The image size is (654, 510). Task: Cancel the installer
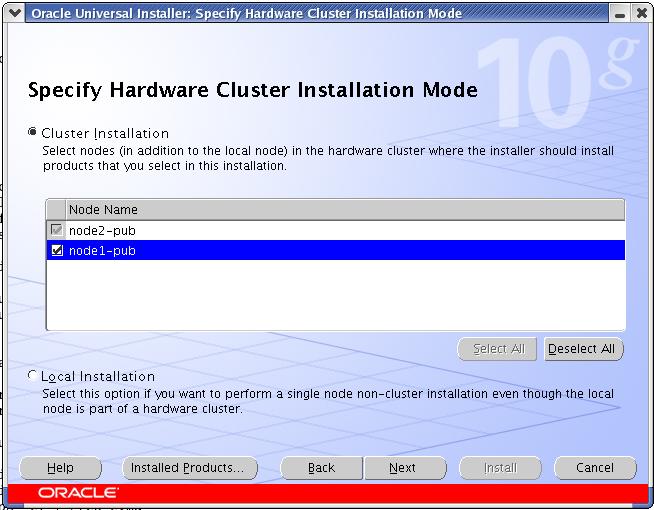pos(595,468)
